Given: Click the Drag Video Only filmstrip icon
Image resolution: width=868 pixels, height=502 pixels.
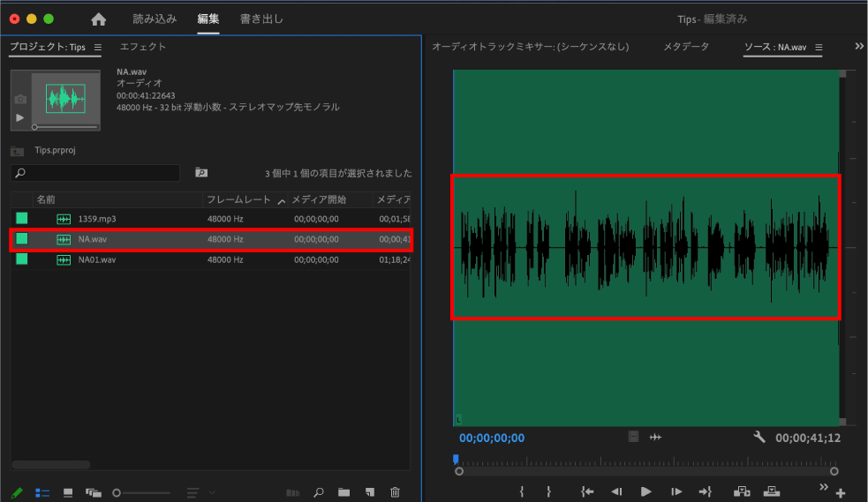Looking at the screenshot, I should click(x=633, y=438).
